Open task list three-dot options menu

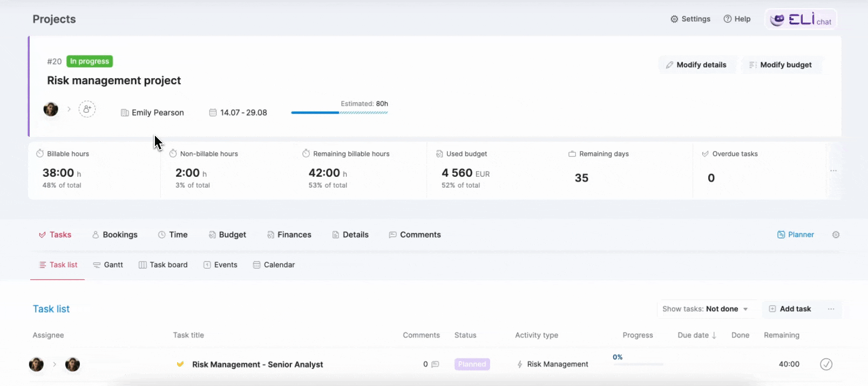click(x=831, y=309)
